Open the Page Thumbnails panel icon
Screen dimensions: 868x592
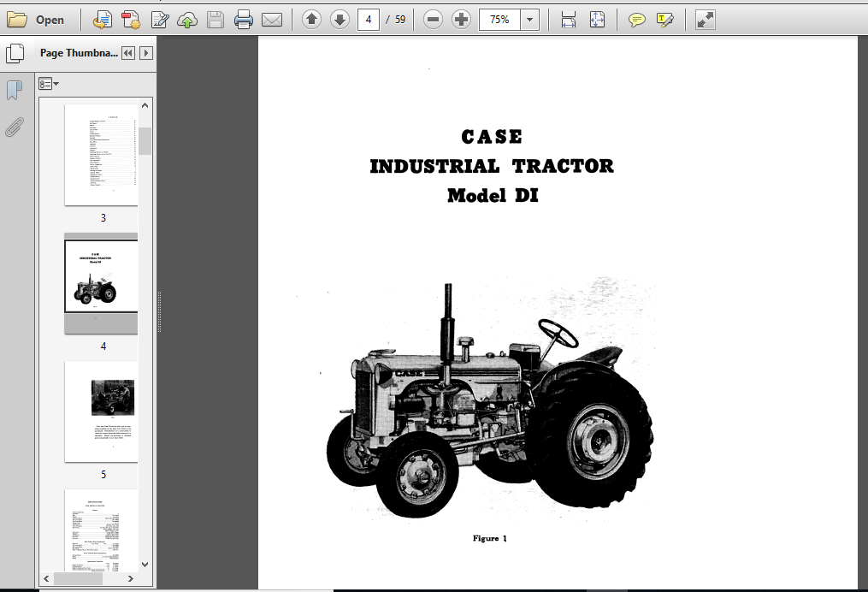point(15,53)
